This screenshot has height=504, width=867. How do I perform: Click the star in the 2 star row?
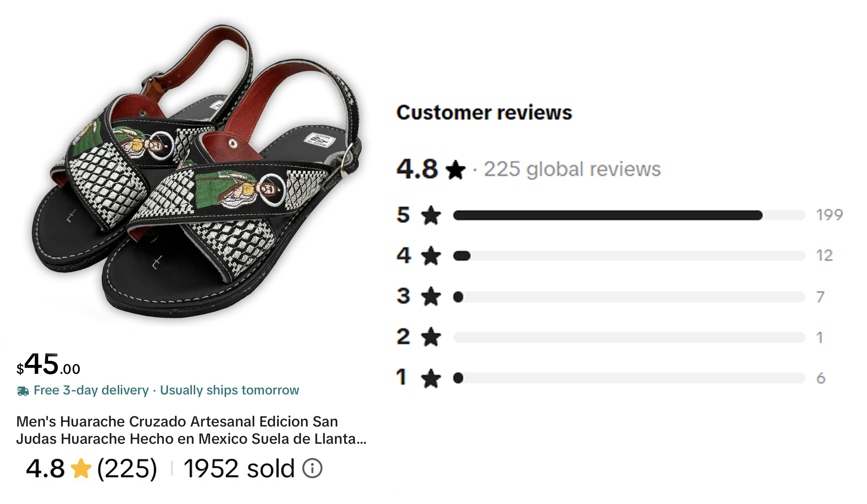431,337
